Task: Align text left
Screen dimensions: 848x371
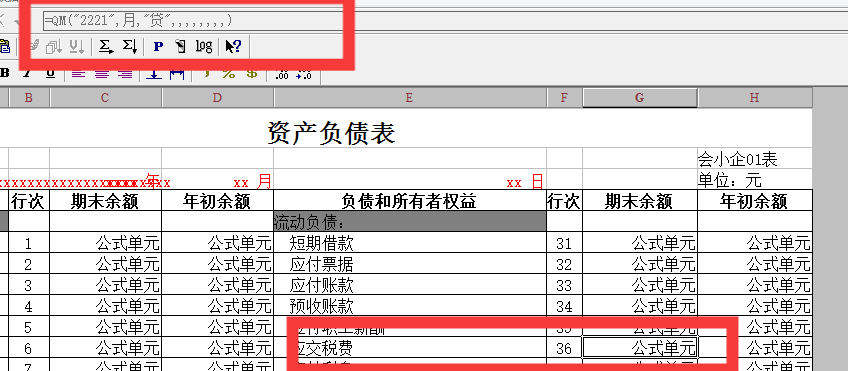Action: pyautogui.click(x=78, y=73)
